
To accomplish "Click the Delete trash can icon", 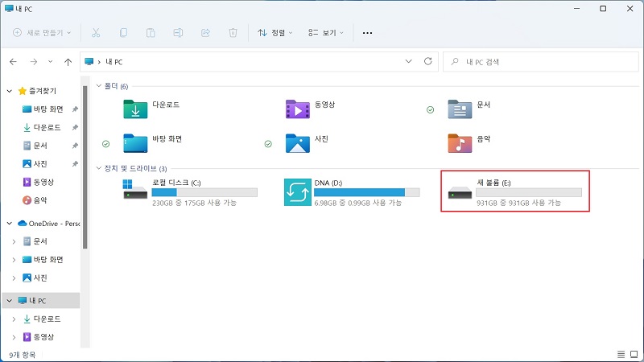I will click(x=233, y=33).
